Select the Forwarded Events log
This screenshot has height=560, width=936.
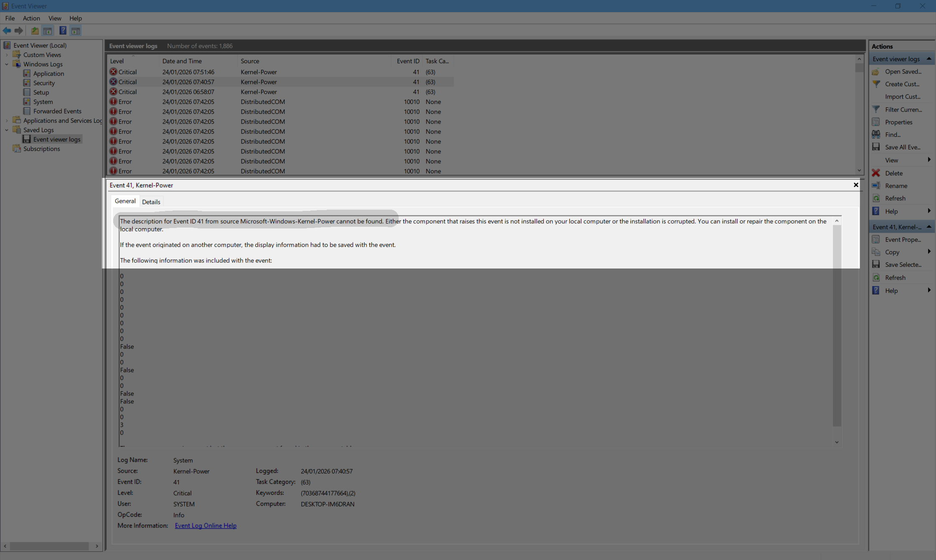57,111
